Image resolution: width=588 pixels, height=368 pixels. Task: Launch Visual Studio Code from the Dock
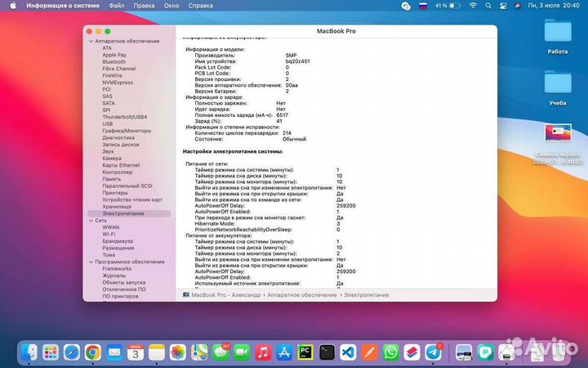coord(348,352)
